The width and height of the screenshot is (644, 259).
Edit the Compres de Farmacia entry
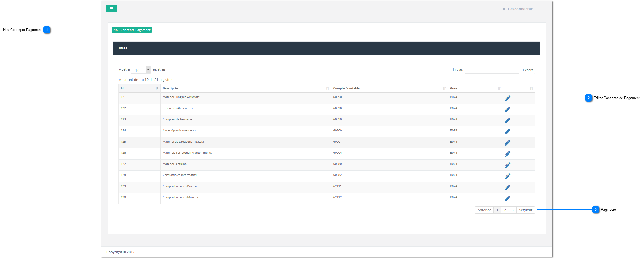coord(507,121)
